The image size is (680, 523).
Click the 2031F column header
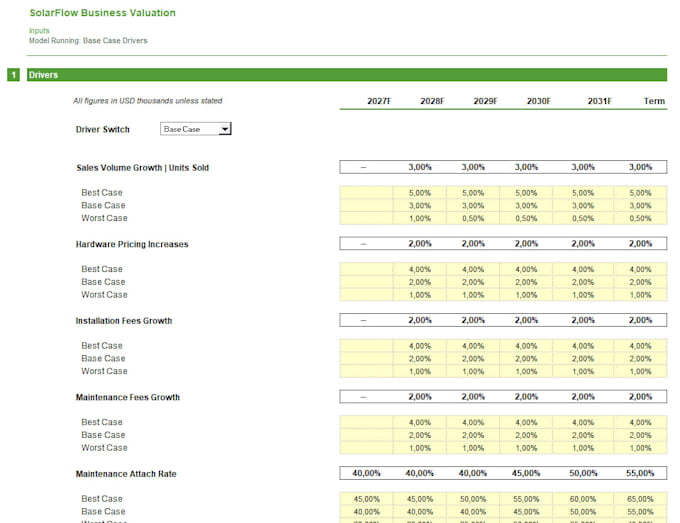tap(599, 101)
